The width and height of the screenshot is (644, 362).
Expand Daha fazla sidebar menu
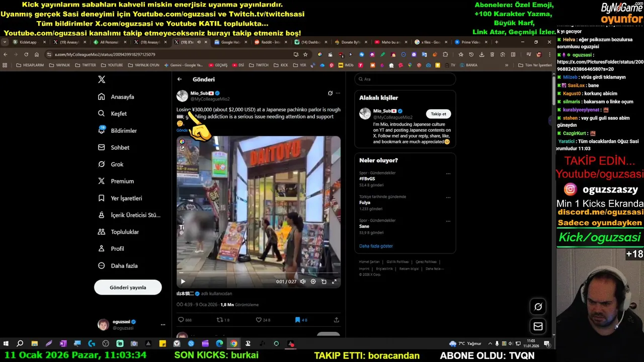click(118, 265)
